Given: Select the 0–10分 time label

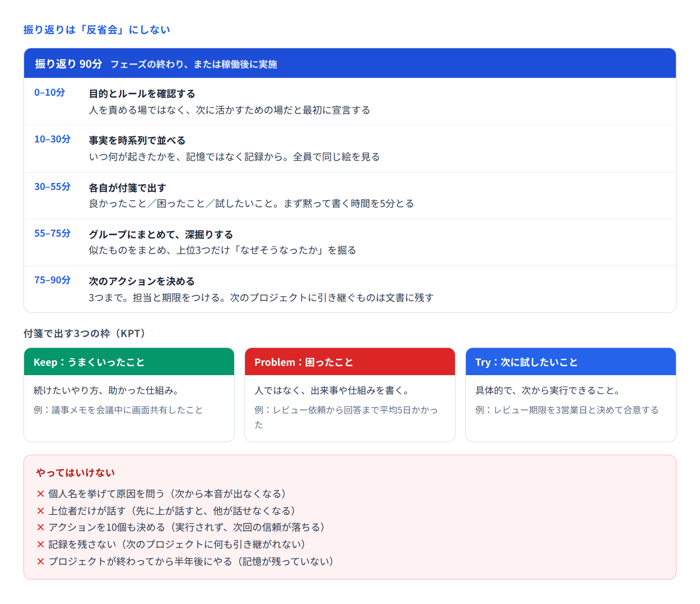Looking at the screenshot, I should (x=50, y=93).
